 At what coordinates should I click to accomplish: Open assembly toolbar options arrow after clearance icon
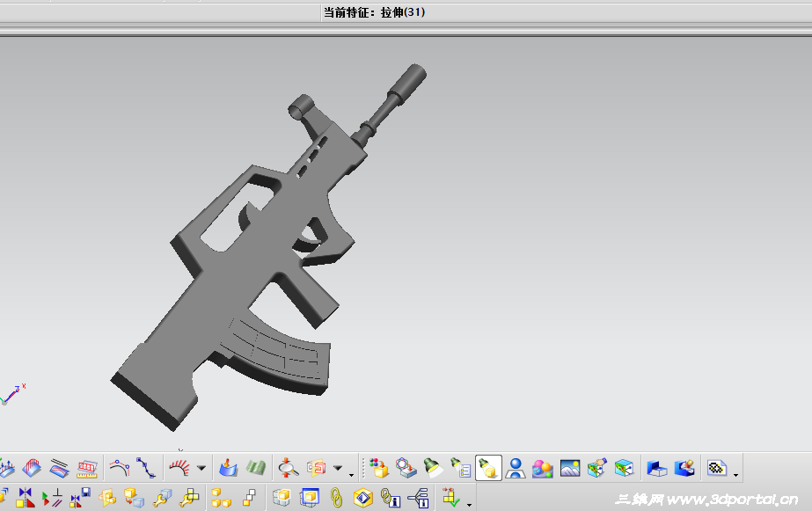(x=469, y=505)
